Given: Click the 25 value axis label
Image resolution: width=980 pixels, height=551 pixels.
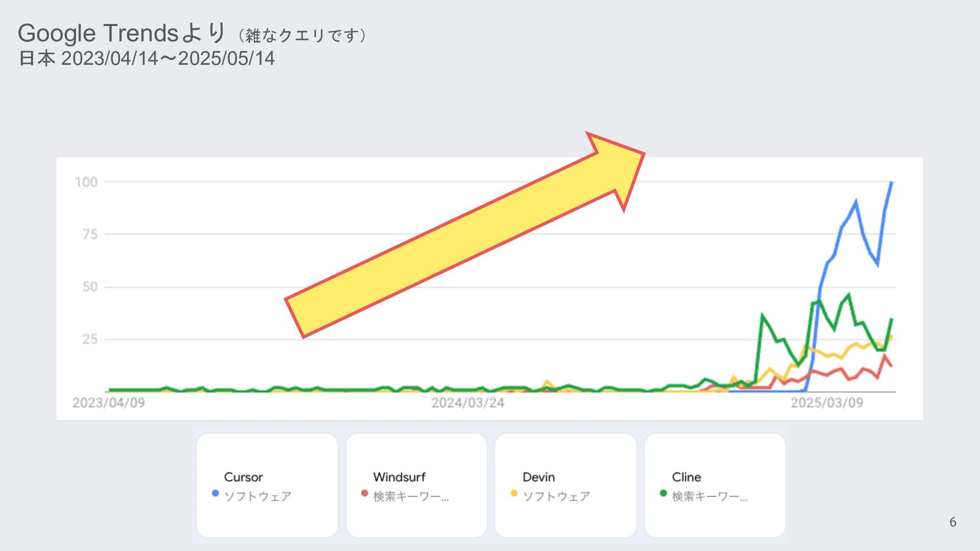Looking at the screenshot, I should pyautogui.click(x=90, y=339).
